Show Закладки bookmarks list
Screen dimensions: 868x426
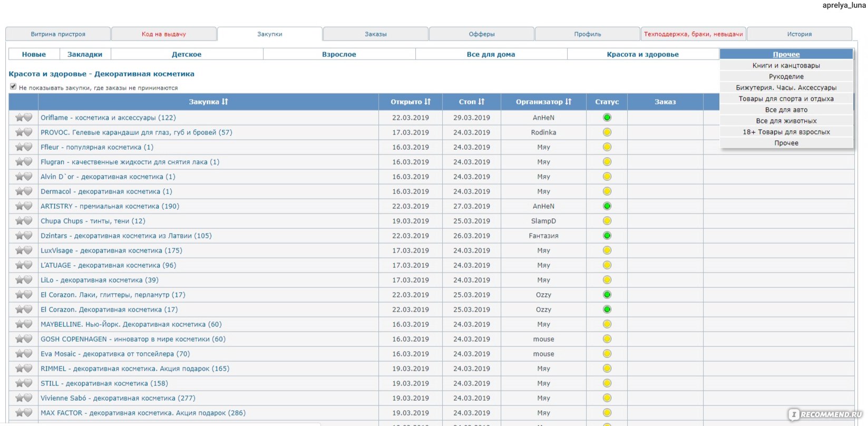click(85, 54)
